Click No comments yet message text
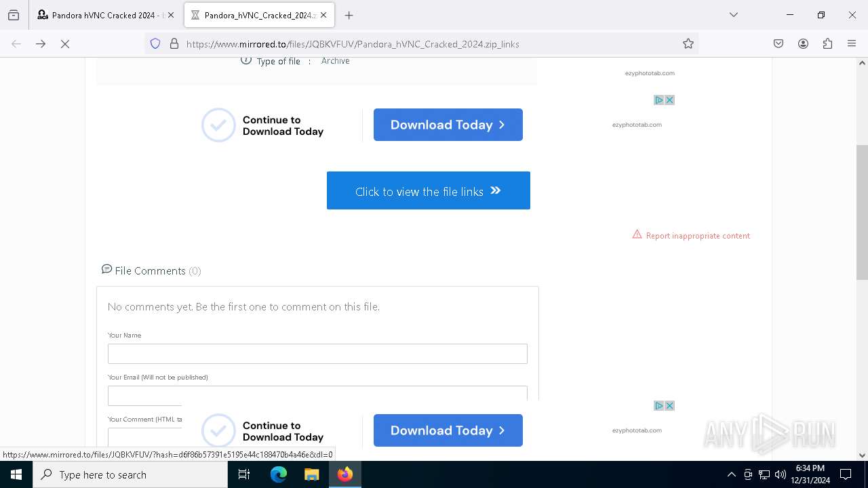Screen dimensions: 868x488 243,306
